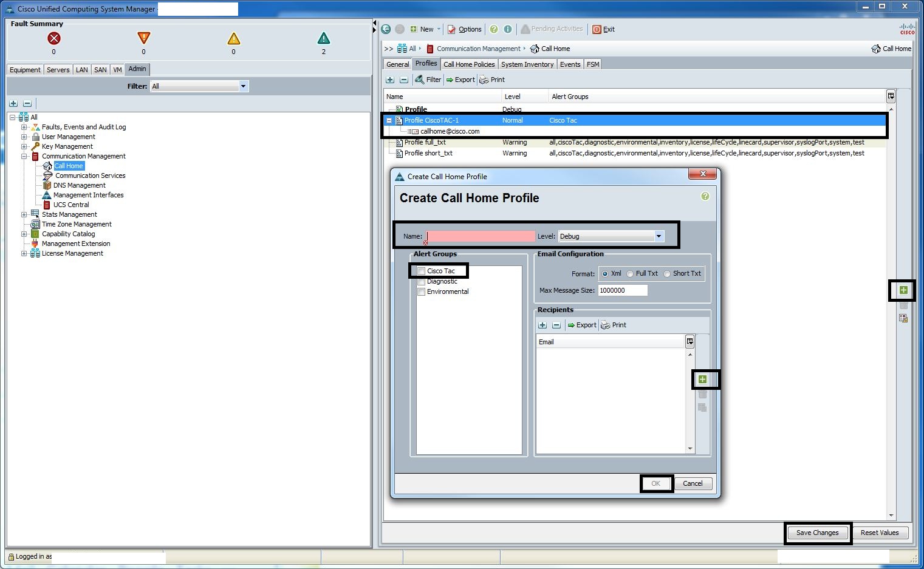This screenshot has width=924, height=569.
Task: Enable the Cisco Tac alert group checkbox
Action: [x=422, y=271]
